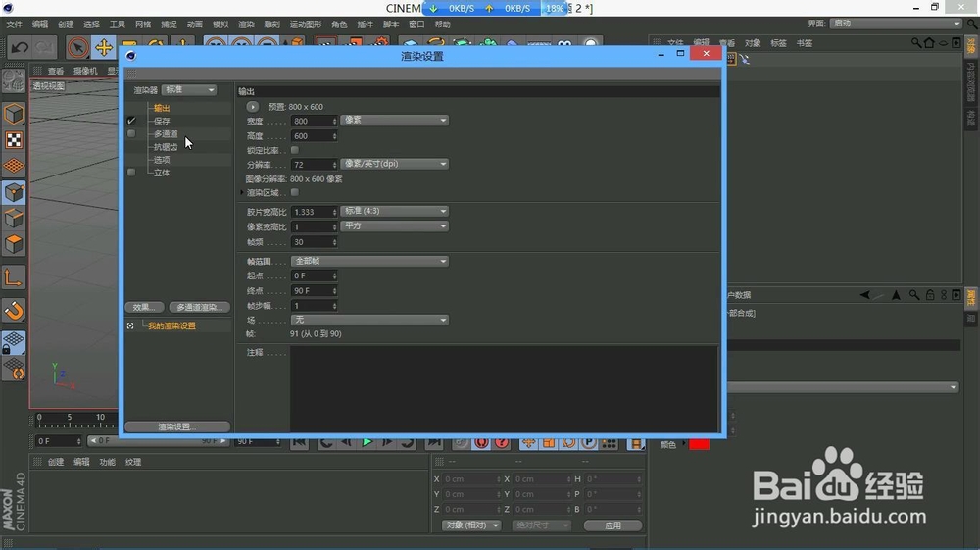
Task: Toggle the 锁定比率 checkbox
Action: 295,150
